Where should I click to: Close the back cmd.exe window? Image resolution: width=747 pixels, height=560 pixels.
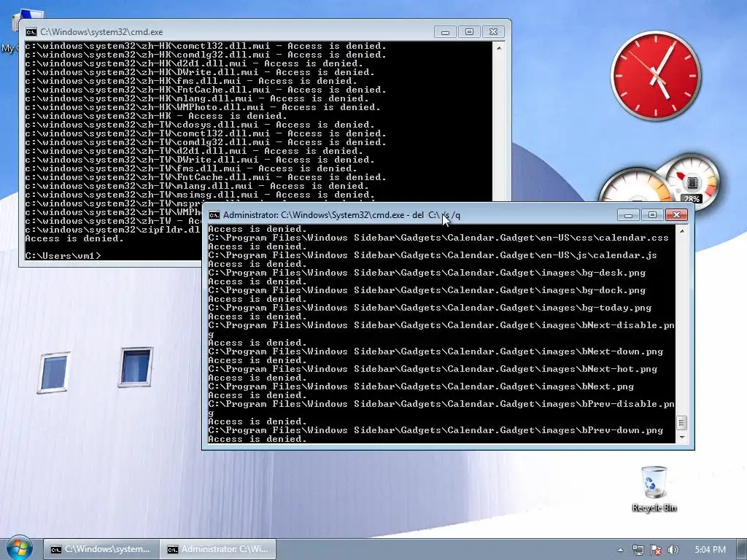(494, 32)
